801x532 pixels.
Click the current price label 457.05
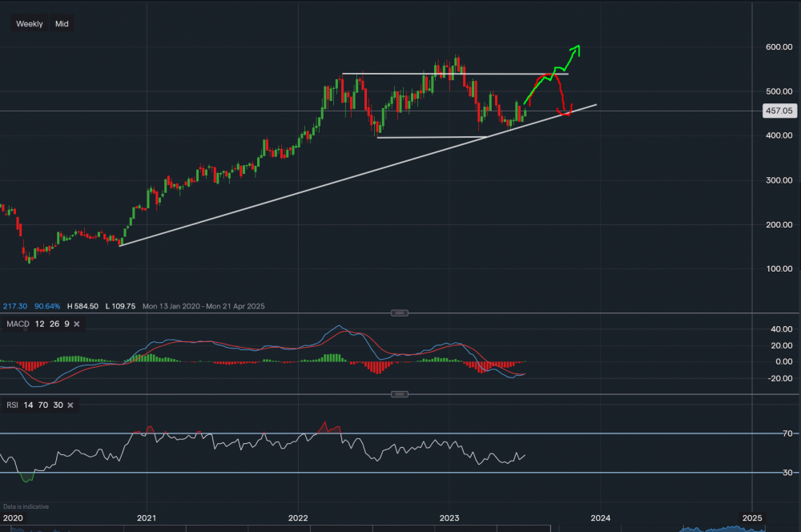[x=779, y=110]
